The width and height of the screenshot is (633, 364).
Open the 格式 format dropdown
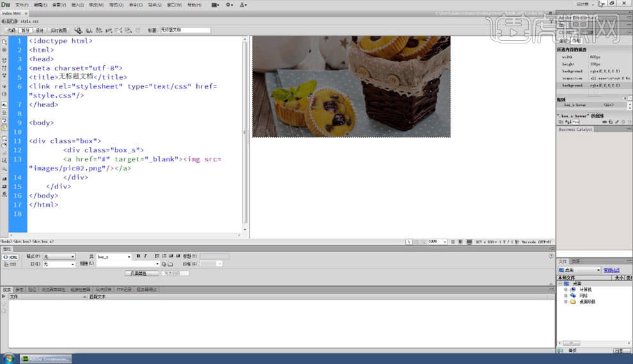59,256
